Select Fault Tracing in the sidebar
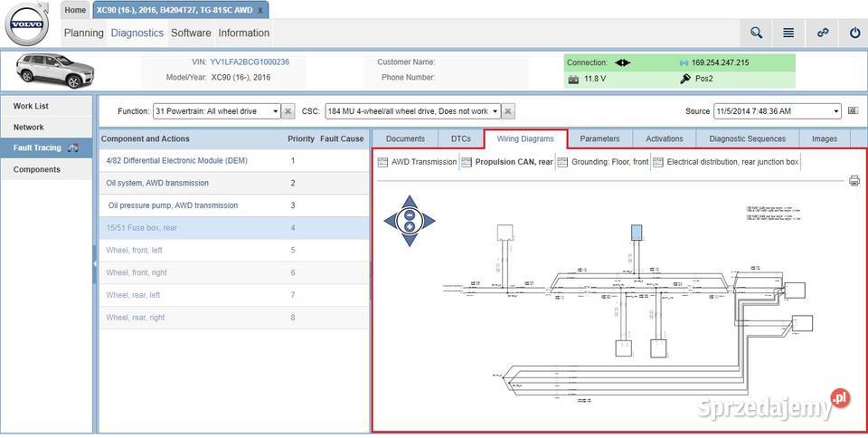Viewport: 868px width, 438px height. pyautogui.click(x=46, y=148)
